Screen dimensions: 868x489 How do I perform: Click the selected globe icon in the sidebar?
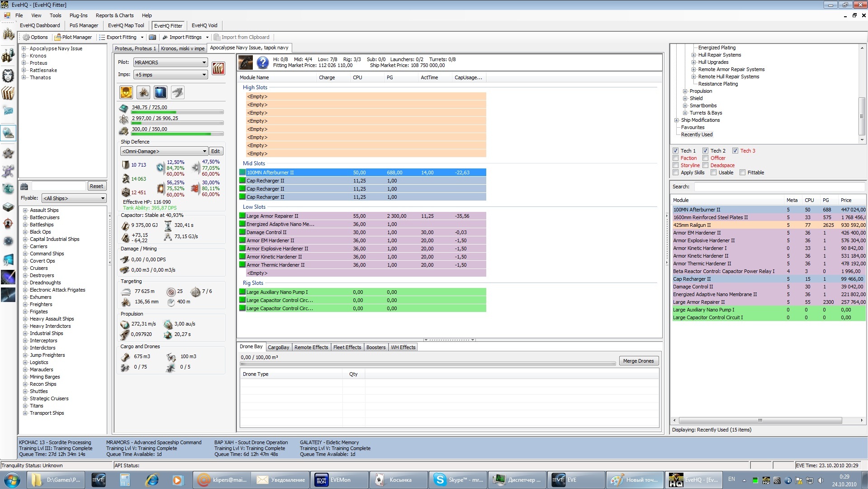pos(8,133)
